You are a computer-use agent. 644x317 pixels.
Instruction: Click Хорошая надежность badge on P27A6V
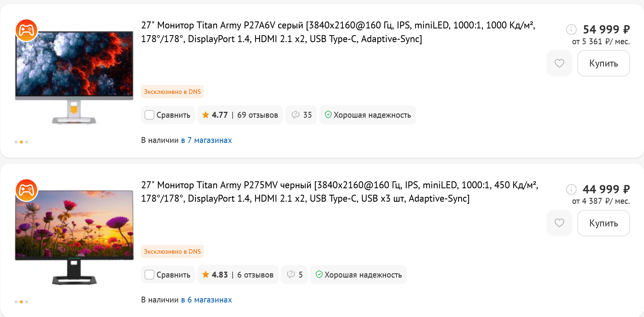368,115
